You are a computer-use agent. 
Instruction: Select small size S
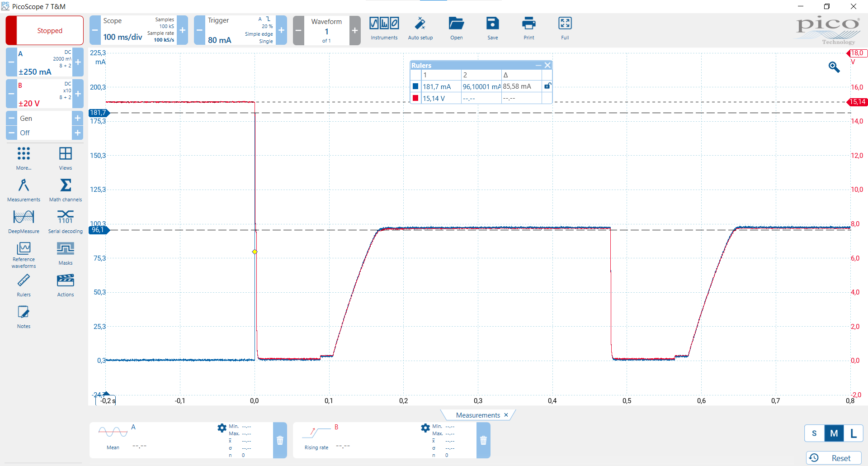(x=814, y=433)
